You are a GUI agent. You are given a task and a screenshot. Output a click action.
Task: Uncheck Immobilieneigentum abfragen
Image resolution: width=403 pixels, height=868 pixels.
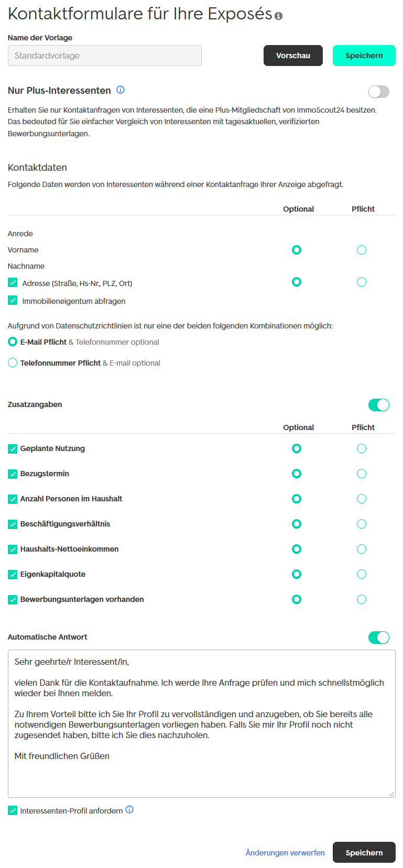[13, 301]
